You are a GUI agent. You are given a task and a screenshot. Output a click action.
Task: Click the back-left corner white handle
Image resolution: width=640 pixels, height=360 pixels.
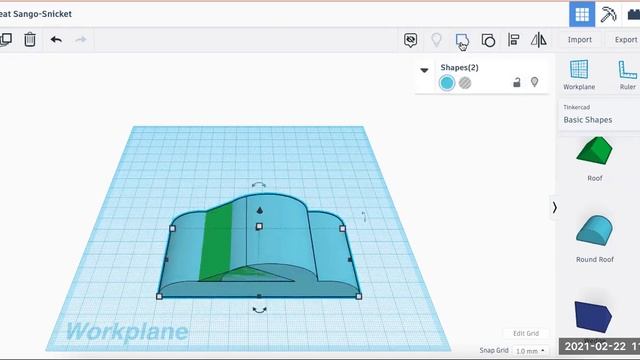pos(172,229)
